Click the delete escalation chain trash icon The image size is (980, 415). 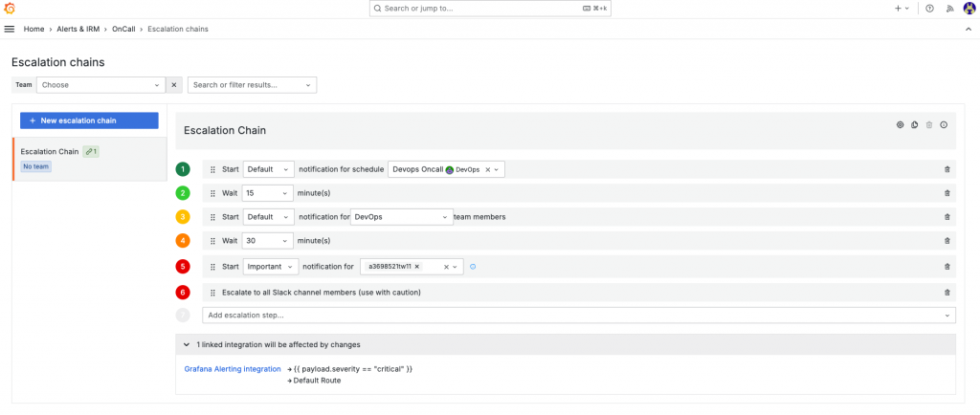[928, 125]
